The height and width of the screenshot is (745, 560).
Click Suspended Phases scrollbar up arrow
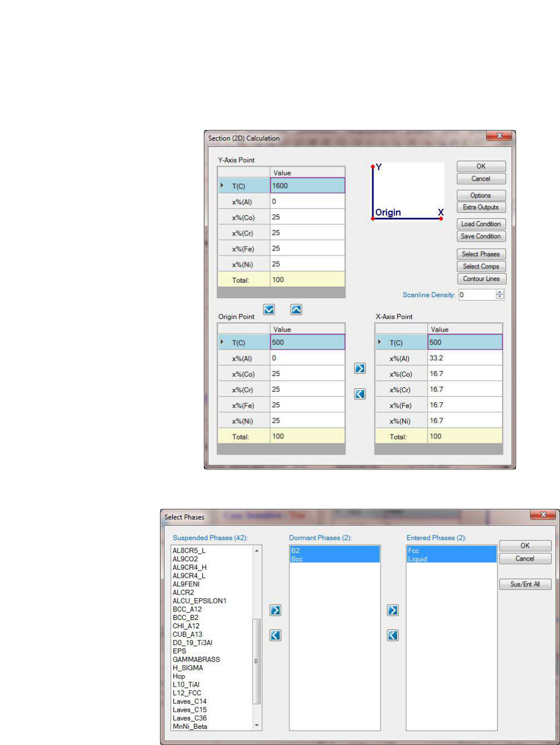(257, 551)
